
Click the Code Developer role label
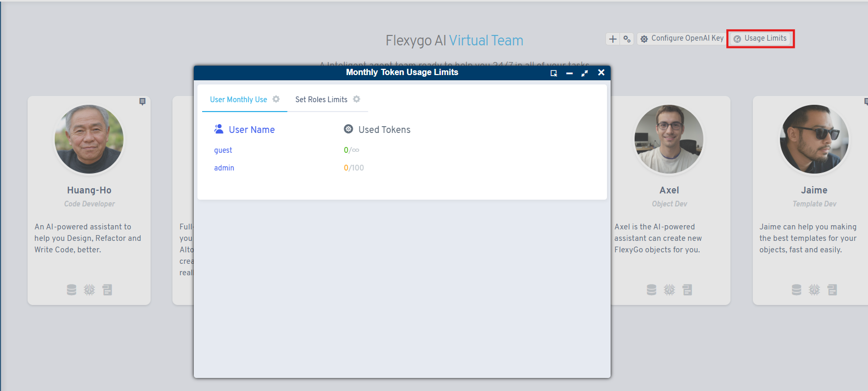(x=90, y=204)
